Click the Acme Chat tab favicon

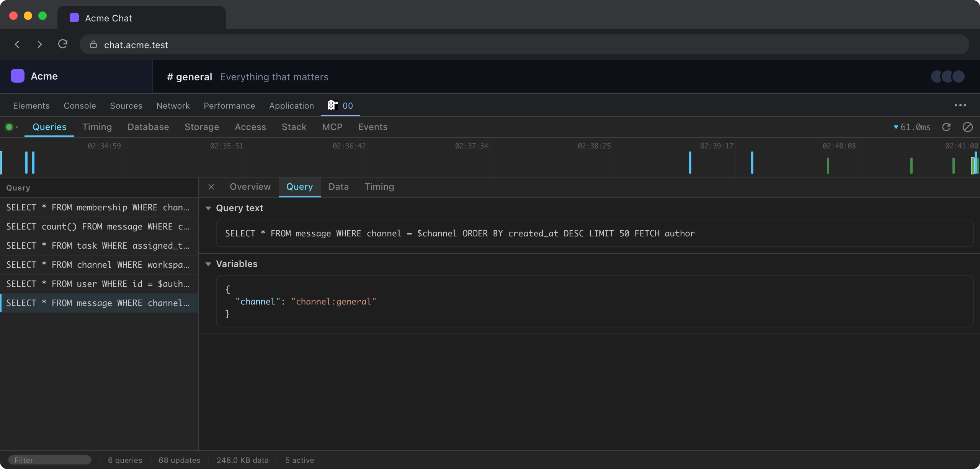coord(74,18)
